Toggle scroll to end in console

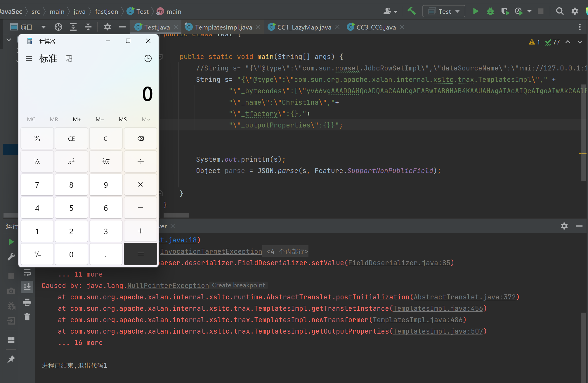27,287
